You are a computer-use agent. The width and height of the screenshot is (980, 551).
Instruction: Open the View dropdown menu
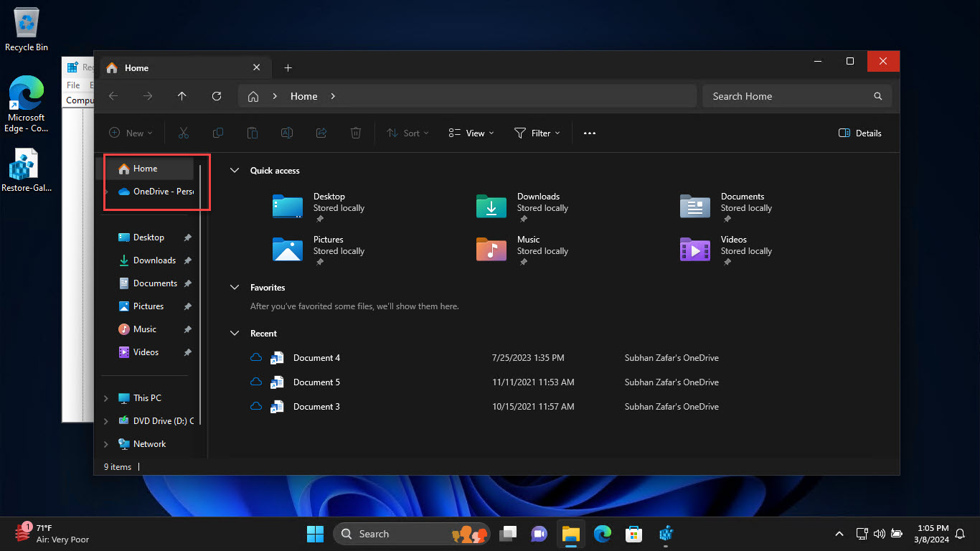pyautogui.click(x=471, y=133)
